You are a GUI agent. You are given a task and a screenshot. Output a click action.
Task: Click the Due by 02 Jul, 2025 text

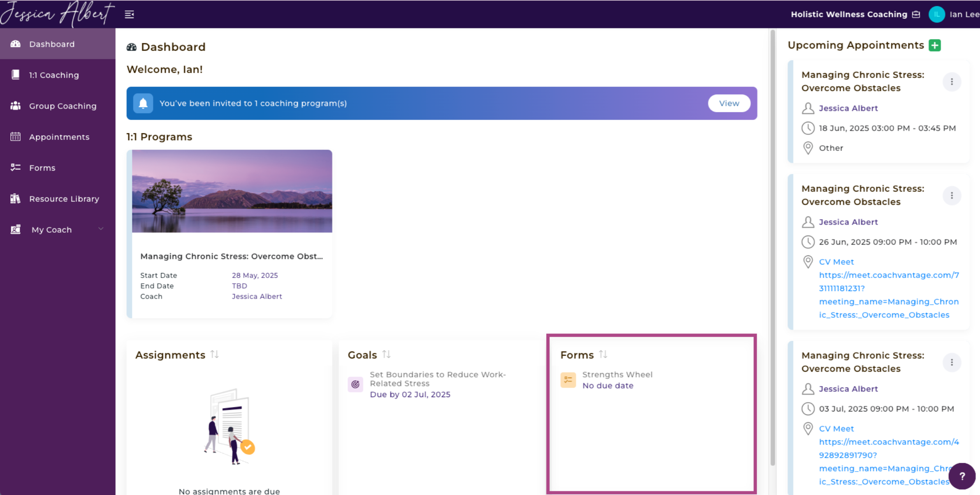coord(410,394)
